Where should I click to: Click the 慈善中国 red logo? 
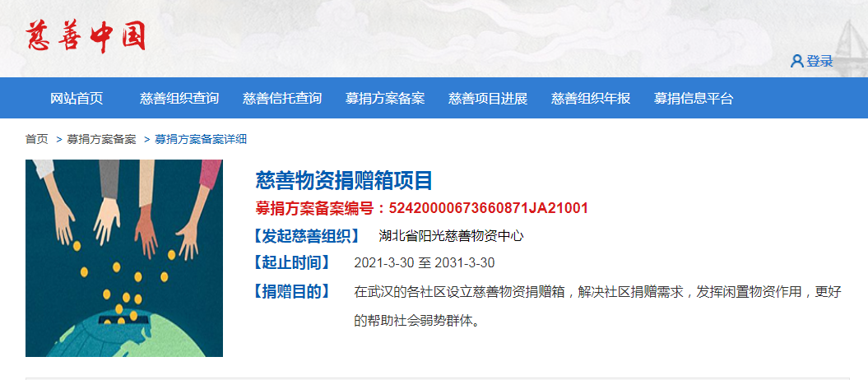[x=86, y=38]
